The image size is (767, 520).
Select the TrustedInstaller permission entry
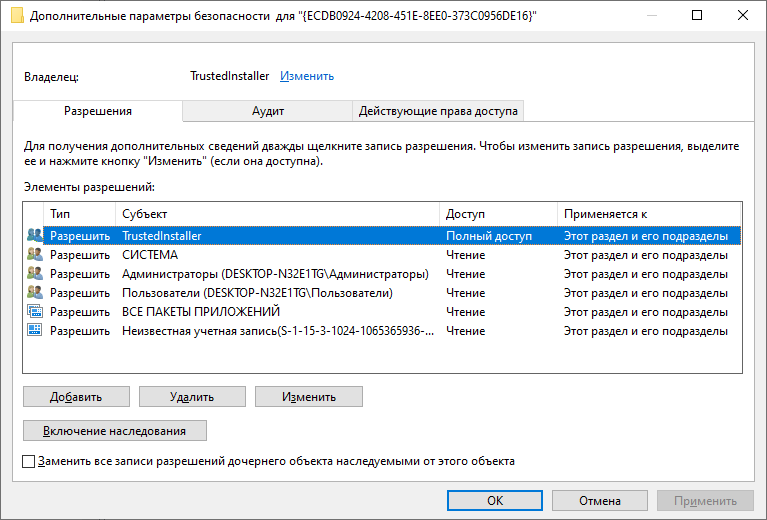point(382,235)
